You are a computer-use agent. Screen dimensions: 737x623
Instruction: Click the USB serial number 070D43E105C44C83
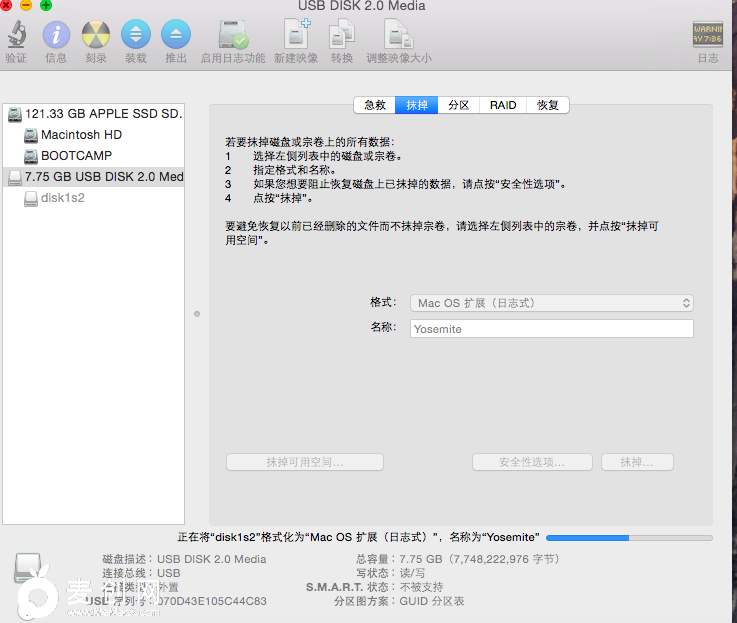coord(211,601)
